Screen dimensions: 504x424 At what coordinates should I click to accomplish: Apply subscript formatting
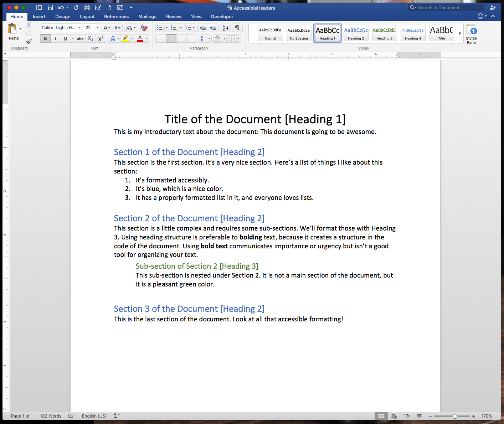[x=90, y=38]
